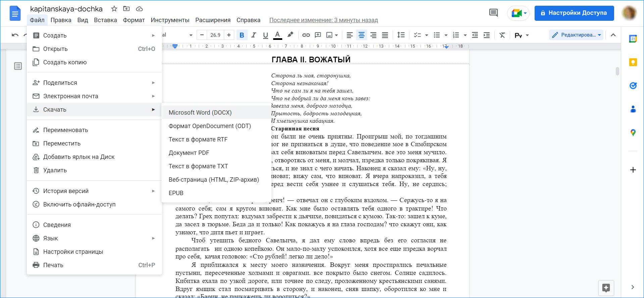Align text left
Image resolution: width=644 pixels, height=298 pixels.
(x=349, y=35)
